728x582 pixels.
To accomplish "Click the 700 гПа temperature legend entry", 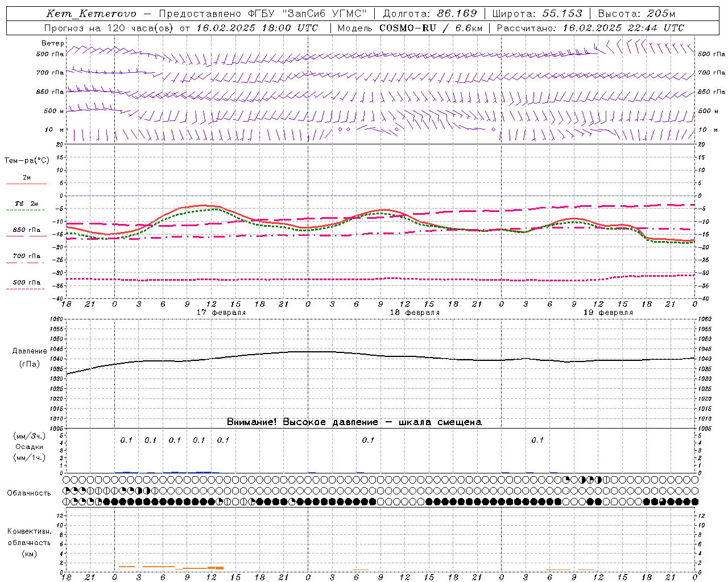I will (x=27, y=256).
